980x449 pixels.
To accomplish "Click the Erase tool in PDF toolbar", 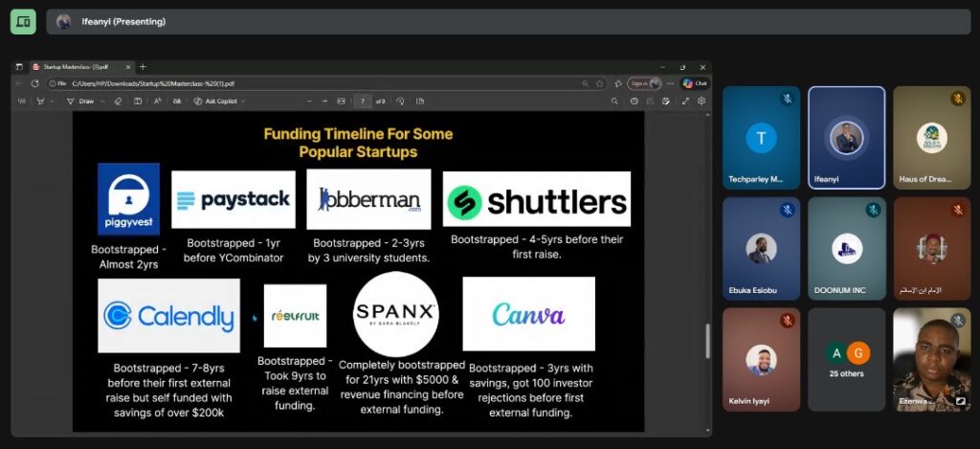I will coord(118,101).
